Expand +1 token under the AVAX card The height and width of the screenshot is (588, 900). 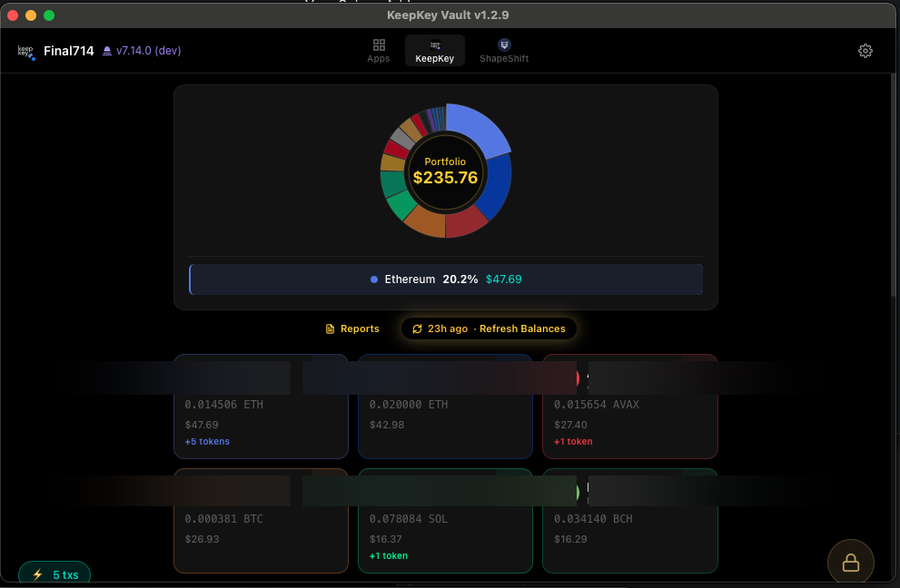pyautogui.click(x=573, y=442)
